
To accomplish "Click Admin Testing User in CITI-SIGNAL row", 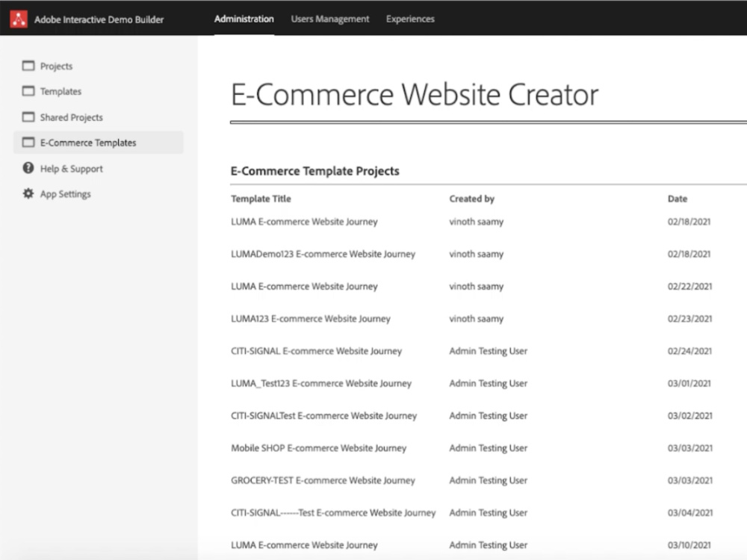I will 489,351.
